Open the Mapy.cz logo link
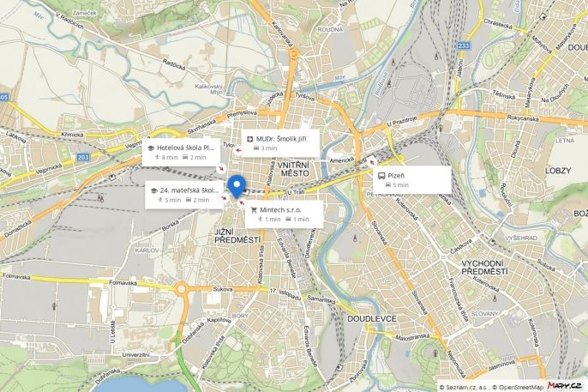Screen dimensions: 588x392 tap(565, 386)
